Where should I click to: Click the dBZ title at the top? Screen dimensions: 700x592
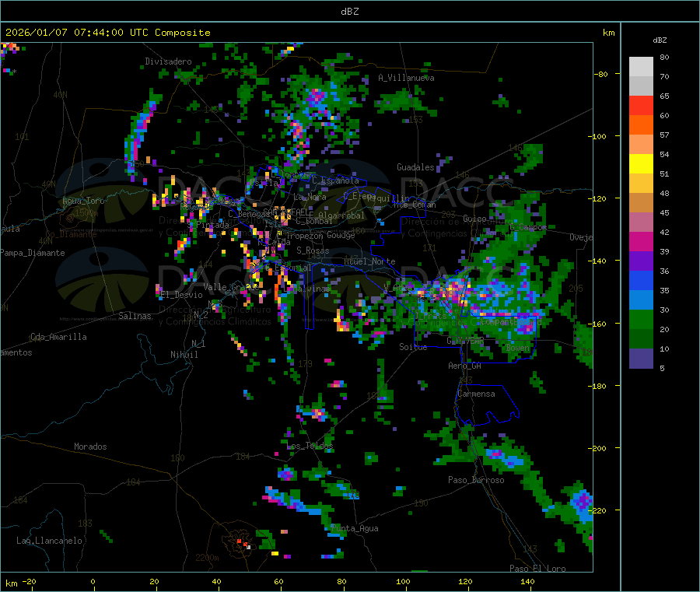(349, 12)
